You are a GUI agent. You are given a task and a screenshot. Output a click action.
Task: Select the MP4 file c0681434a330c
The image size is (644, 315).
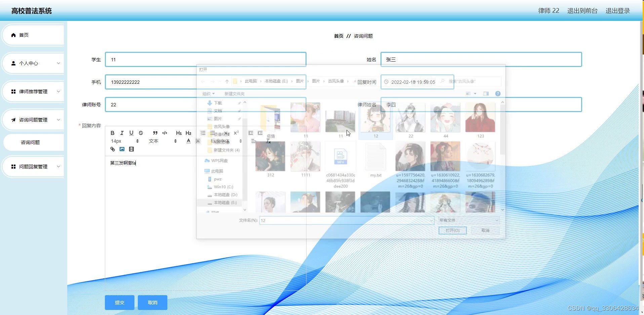pos(340,165)
